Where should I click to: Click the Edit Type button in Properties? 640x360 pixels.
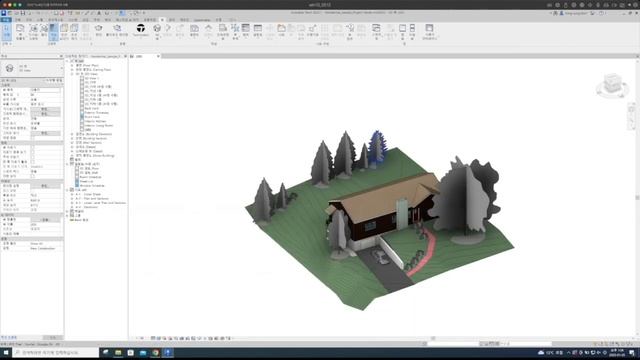pos(53,80)
